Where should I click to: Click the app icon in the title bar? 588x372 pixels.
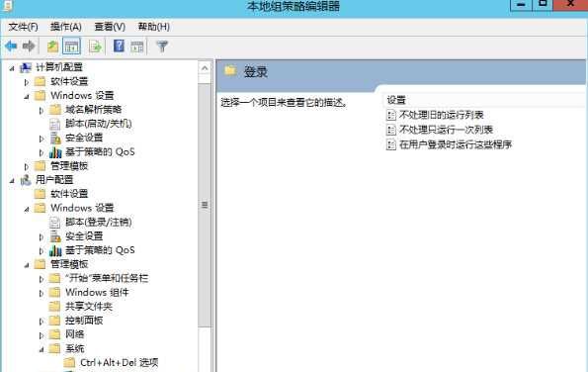(8, 5)
